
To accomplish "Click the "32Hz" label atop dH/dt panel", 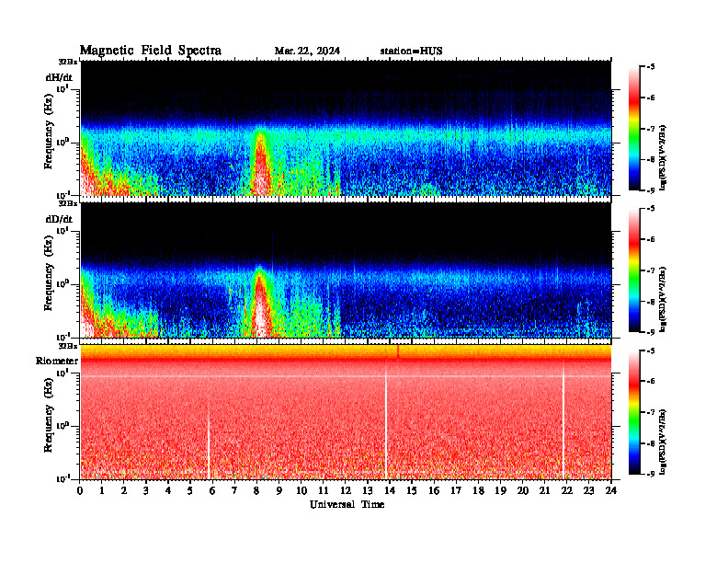I will pos(68,62).
